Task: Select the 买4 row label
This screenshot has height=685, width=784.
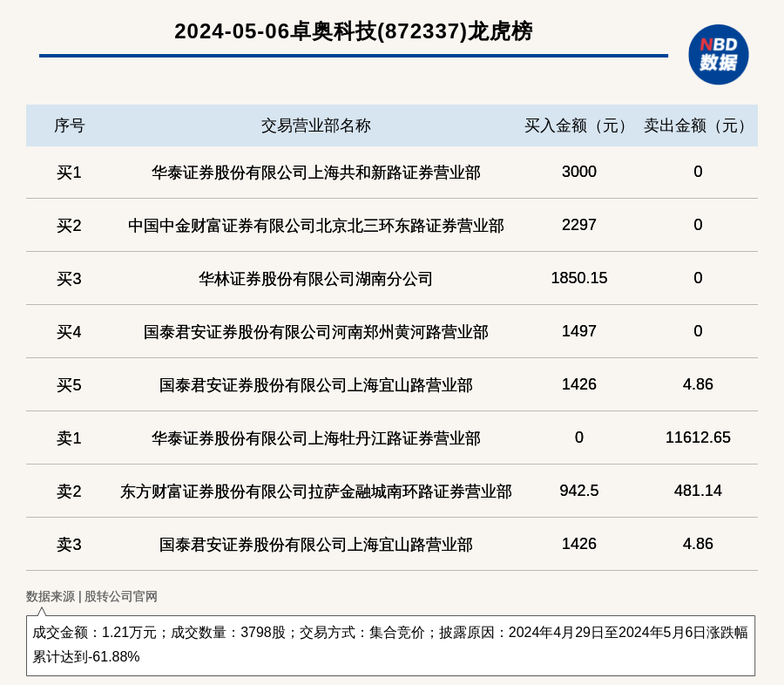Action: tap(69, 332)
